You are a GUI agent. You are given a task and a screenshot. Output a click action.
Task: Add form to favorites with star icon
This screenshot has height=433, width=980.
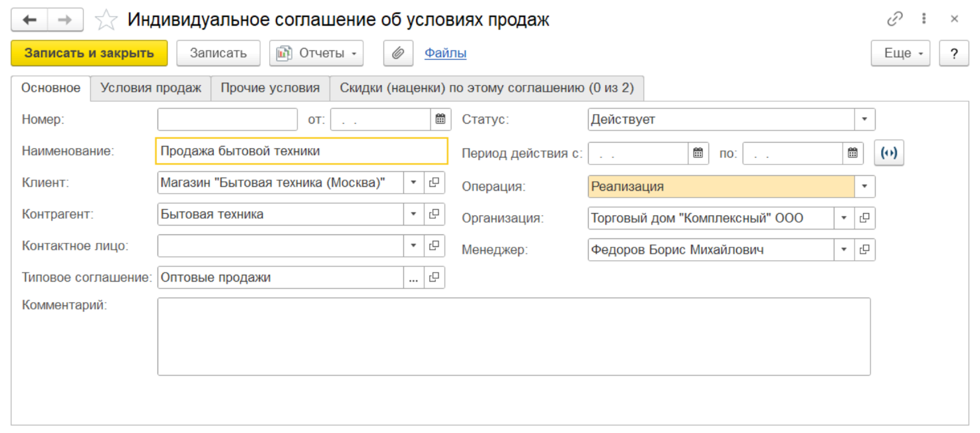106,20
